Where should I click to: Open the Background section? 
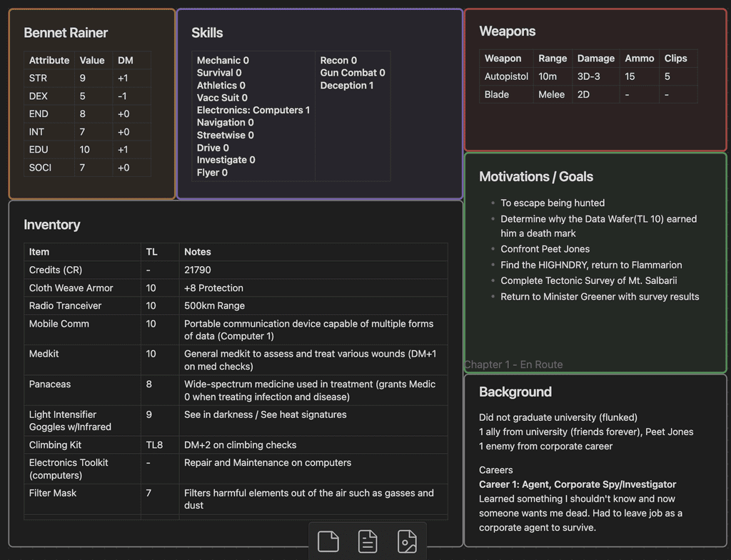515,392
